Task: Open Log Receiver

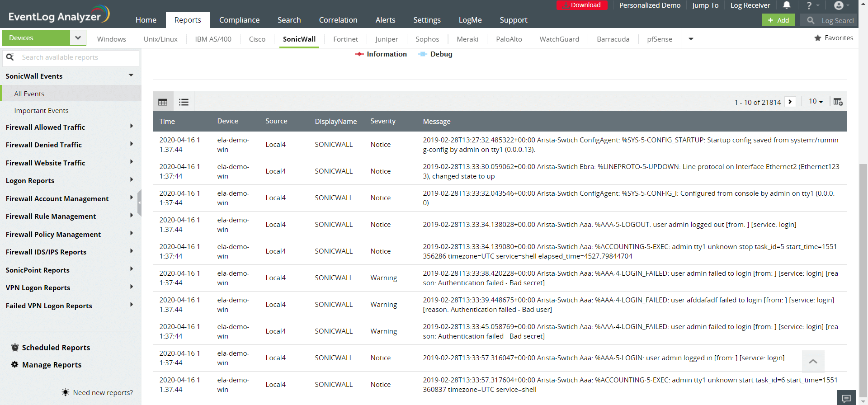Action: tap(750, 5)
